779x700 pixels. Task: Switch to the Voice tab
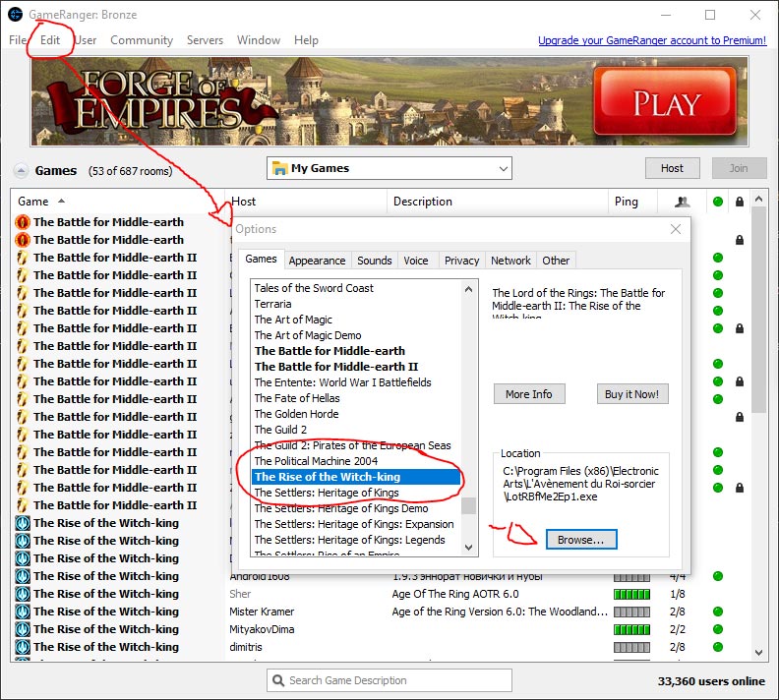[x=416, y=261]
